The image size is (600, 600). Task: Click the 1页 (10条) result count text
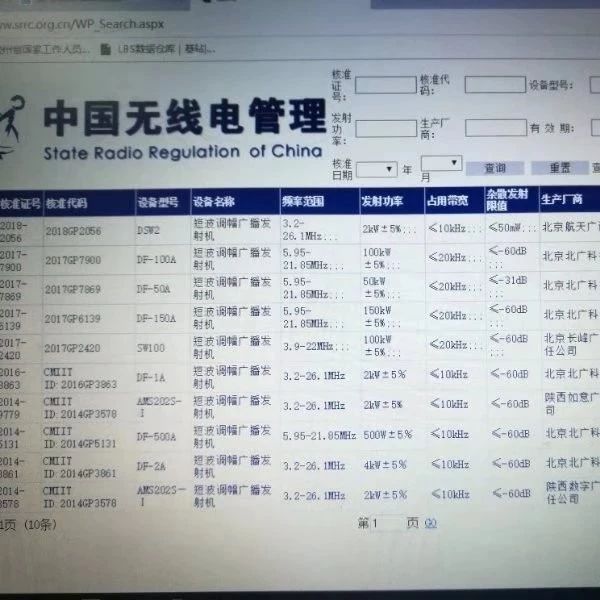click(28, 524)
